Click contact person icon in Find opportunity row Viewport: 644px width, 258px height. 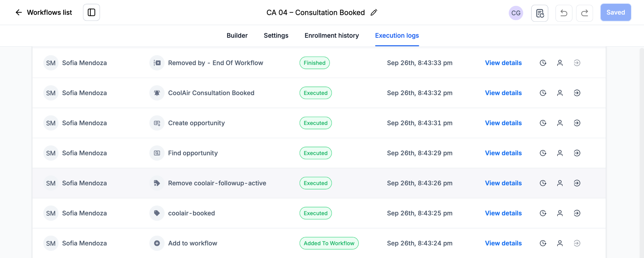point(560,153)
